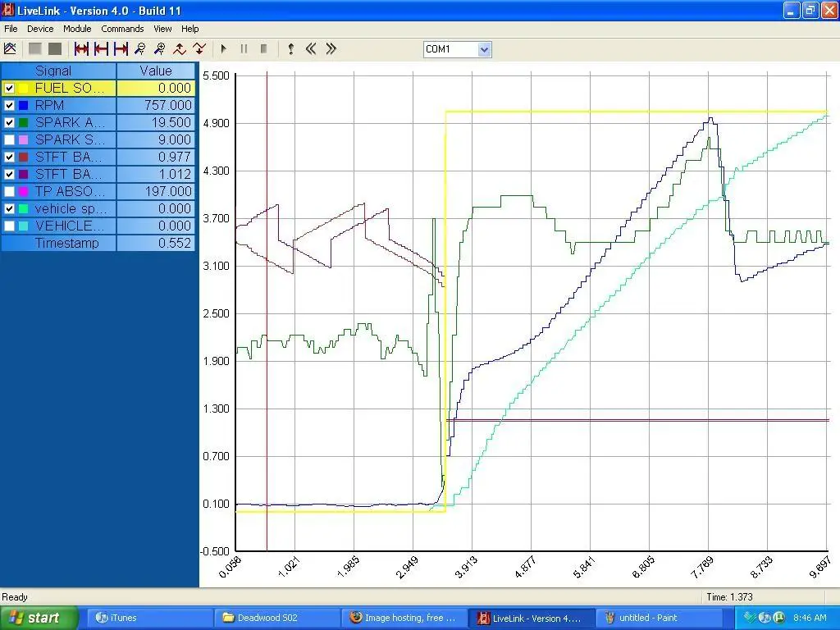Click the red vertical cursor line in graph

tap(267, 311)
